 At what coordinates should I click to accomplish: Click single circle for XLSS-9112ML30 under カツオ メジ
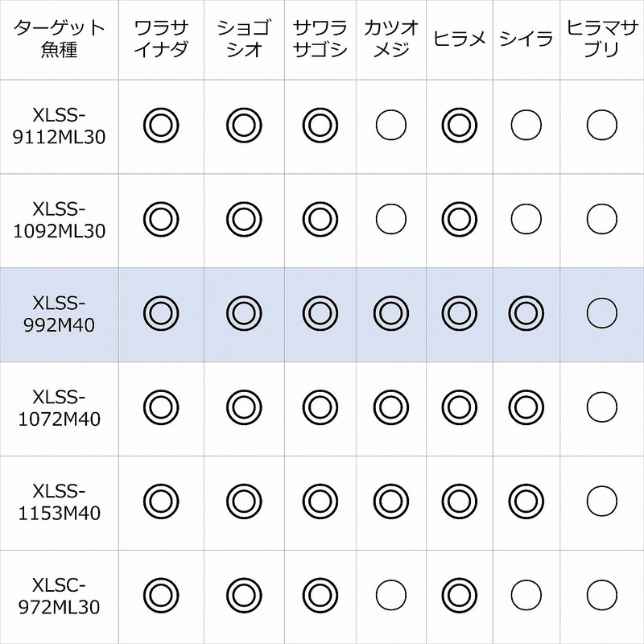tap(390, 124)
